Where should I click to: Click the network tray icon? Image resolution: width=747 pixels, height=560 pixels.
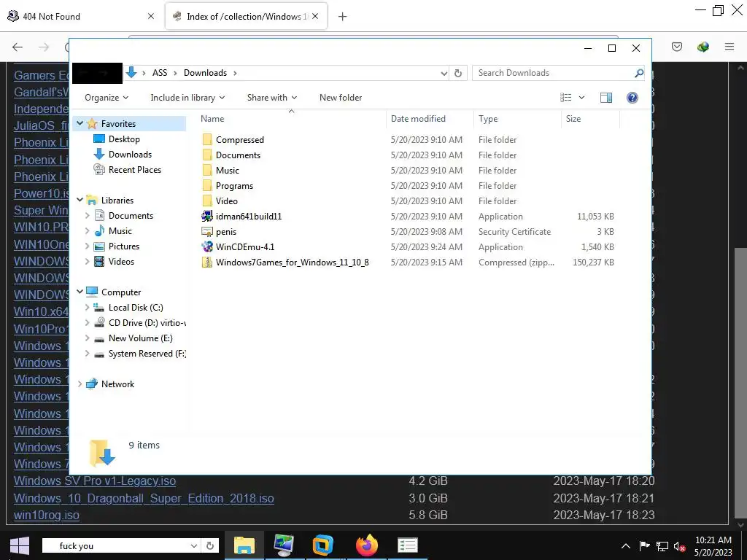point(662,546)
